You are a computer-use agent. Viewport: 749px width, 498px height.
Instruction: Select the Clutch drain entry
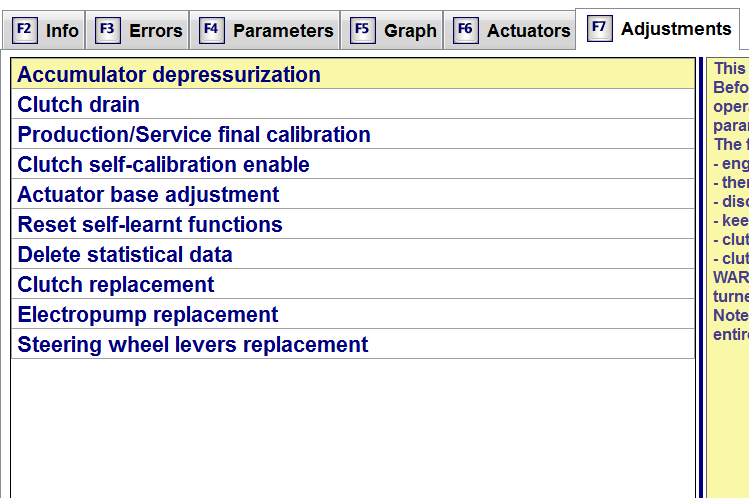point(353,104)
